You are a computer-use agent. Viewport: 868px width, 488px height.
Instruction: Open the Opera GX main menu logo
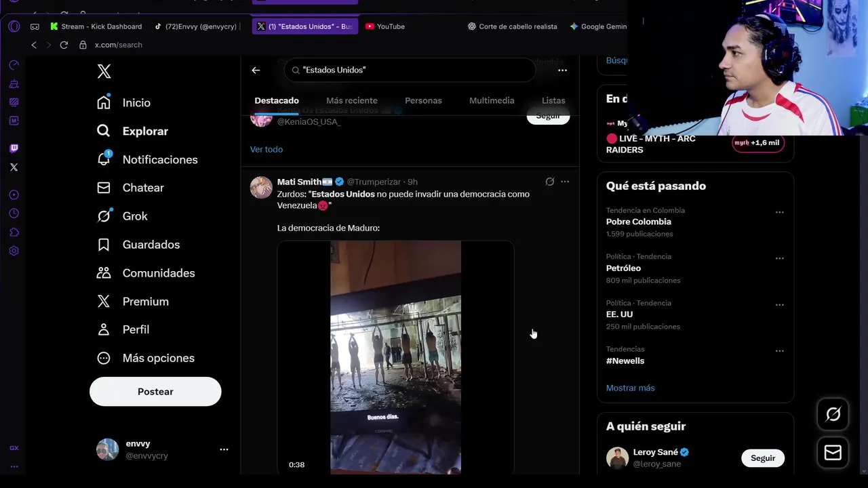14,26
